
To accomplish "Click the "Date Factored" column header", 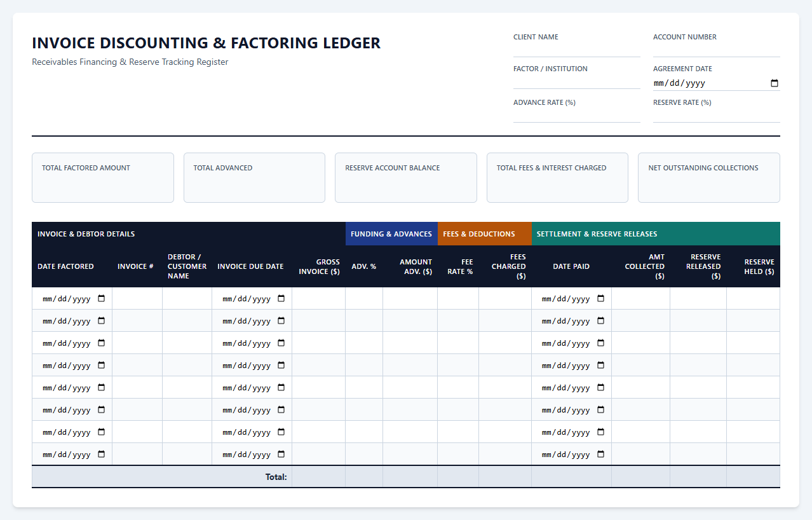I will (x=72, y=266).
